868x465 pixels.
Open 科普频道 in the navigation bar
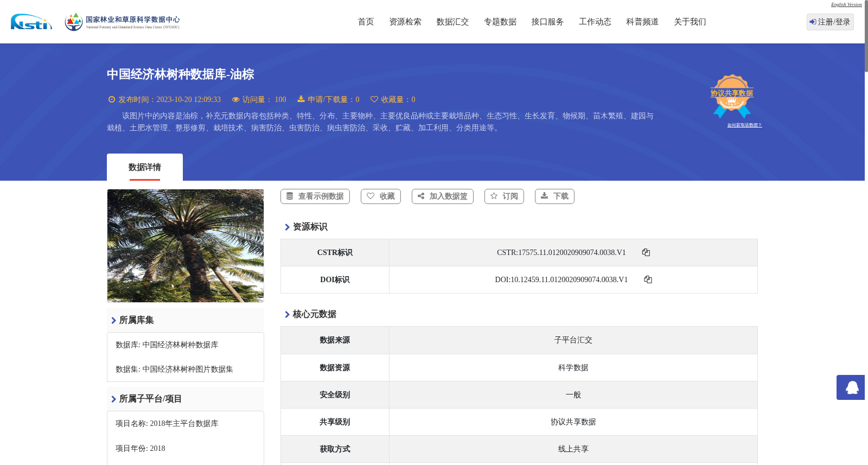pos(642,22)
